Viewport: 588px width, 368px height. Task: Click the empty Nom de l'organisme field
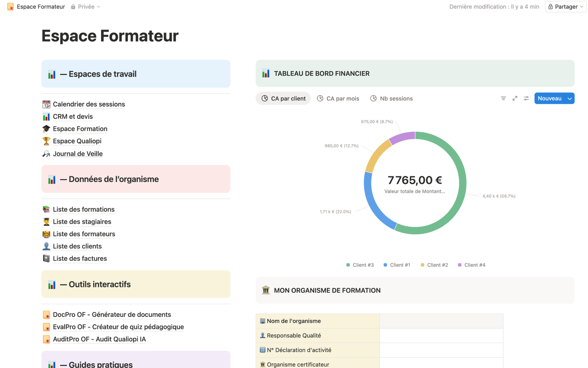click(x=441, y=321)
